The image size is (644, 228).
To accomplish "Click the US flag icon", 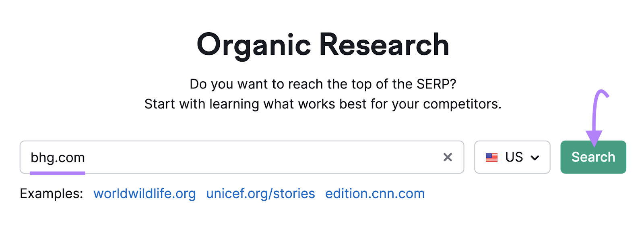I will [491, 158].
